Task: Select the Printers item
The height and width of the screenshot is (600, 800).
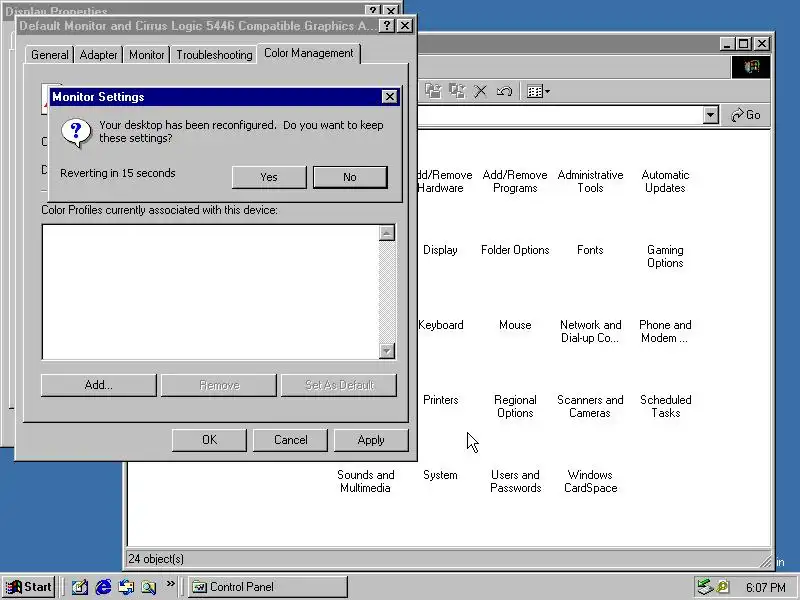Action: point(440,400)
